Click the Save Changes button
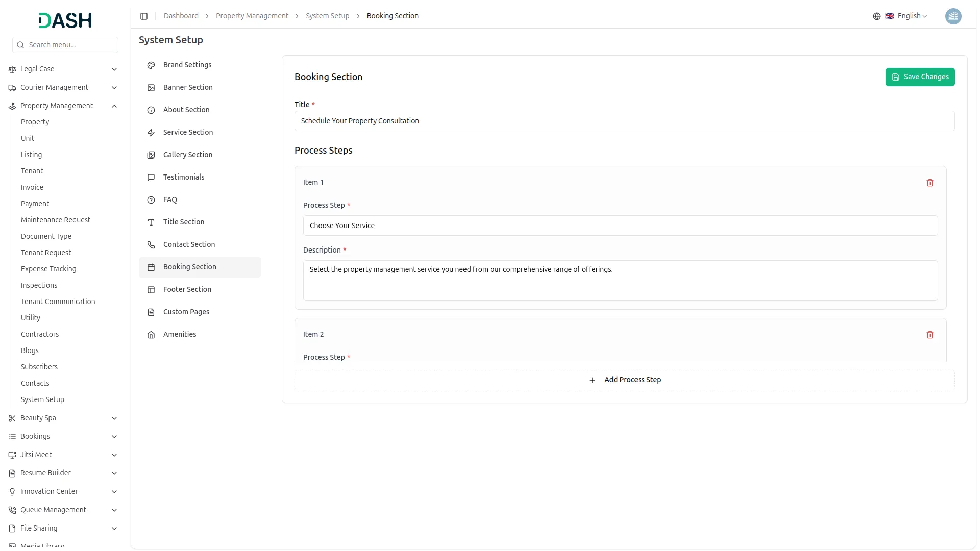This screenshot has width=980, height=551. tap(920, 77)
